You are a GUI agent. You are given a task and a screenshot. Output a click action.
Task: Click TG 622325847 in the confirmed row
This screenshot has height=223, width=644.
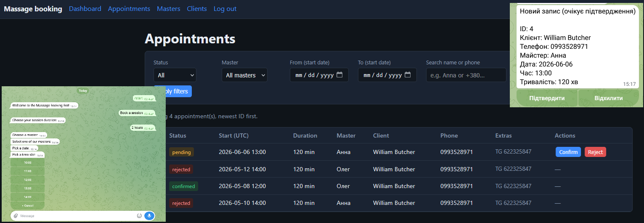pyautogui.click(x=513, y=186)
